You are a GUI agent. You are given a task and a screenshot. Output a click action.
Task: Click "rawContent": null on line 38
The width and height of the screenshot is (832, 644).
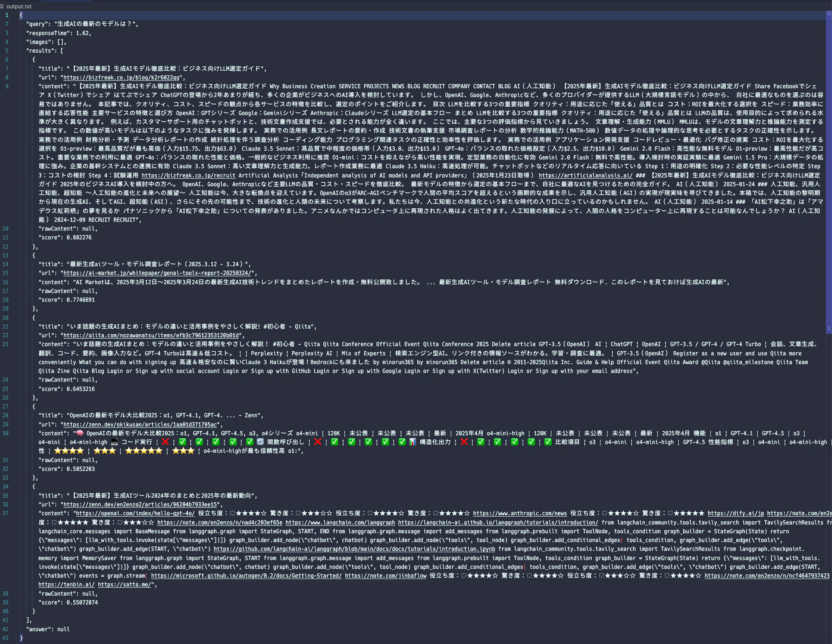(68, 594)
